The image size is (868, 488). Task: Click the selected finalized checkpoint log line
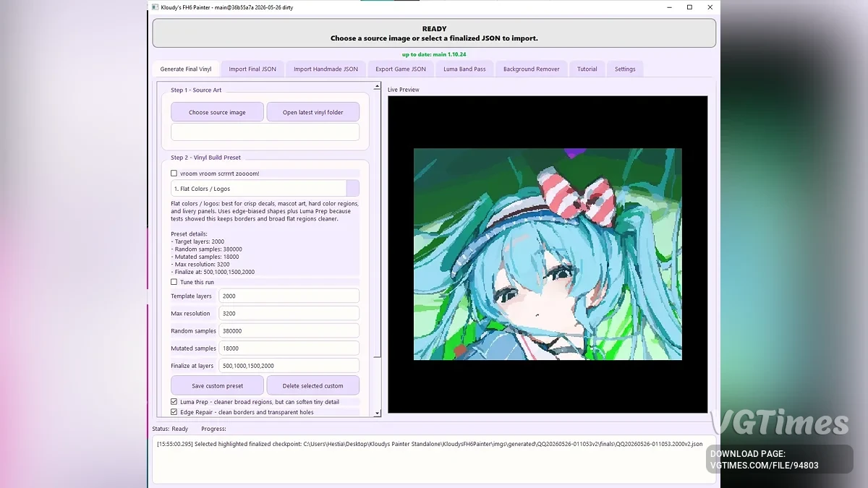pyautogui.click(x=430, y=444)
